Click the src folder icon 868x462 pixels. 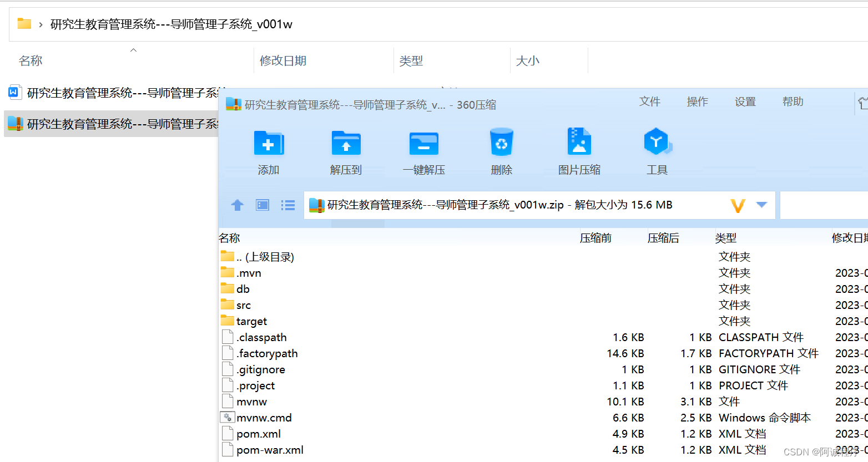click(228, 304)
